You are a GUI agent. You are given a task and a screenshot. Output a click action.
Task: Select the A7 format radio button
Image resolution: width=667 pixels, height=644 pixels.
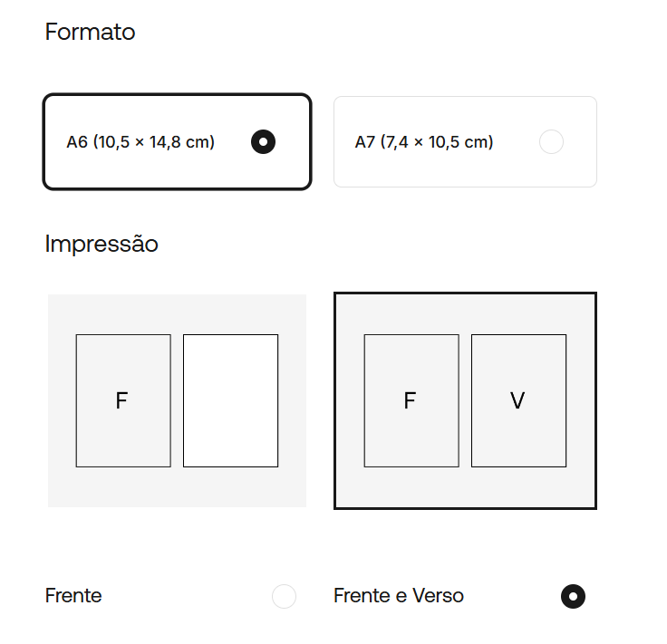(550, 142)
